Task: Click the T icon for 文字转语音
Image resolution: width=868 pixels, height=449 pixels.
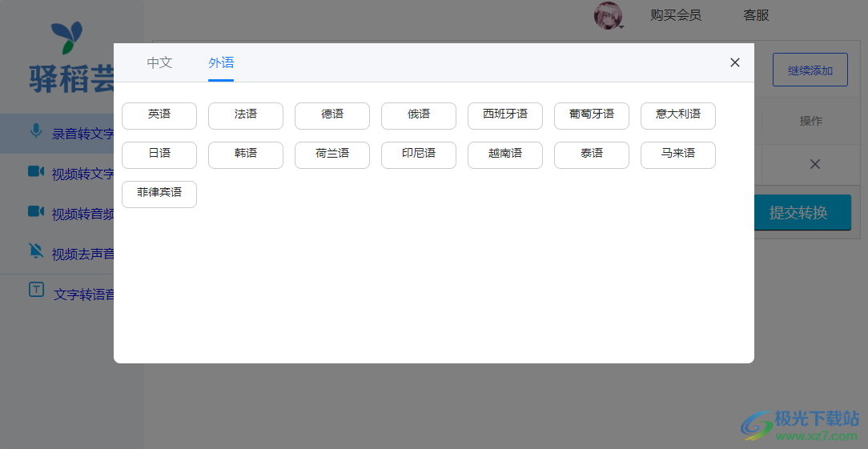Action: [x=36, y=290]
